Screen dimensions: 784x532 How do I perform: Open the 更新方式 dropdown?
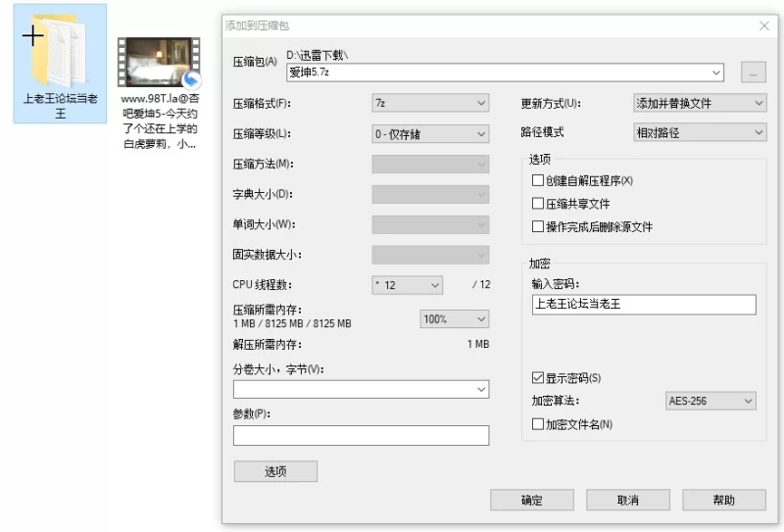point(700,103)
